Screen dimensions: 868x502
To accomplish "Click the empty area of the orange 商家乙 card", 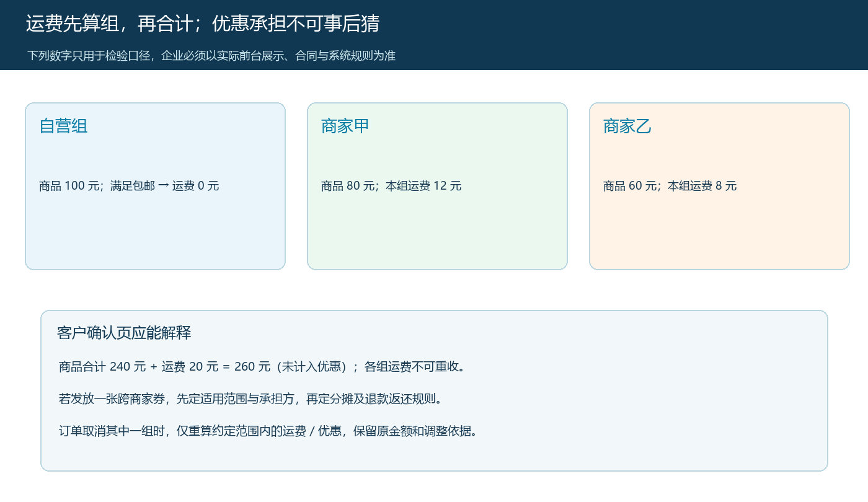I will 719,232.
